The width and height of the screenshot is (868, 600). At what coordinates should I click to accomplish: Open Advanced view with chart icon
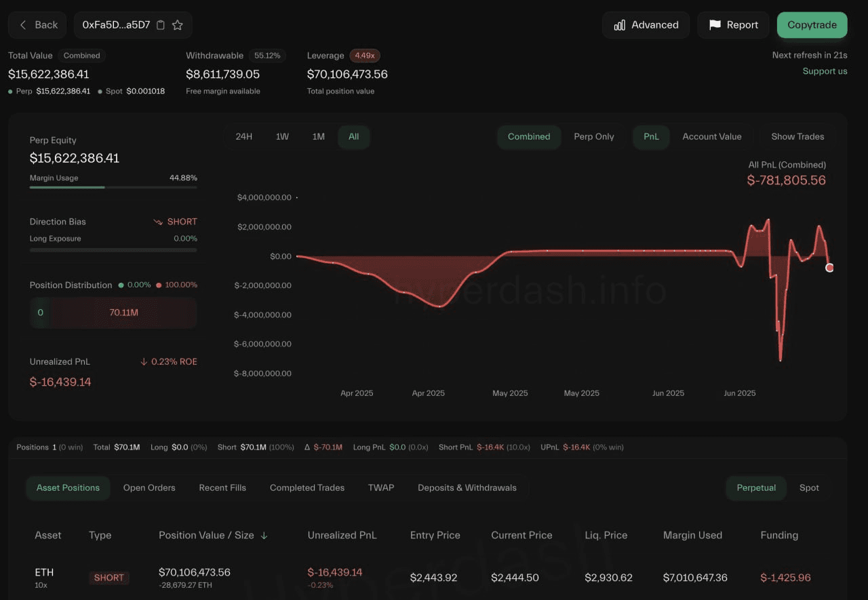pos(646,25)
